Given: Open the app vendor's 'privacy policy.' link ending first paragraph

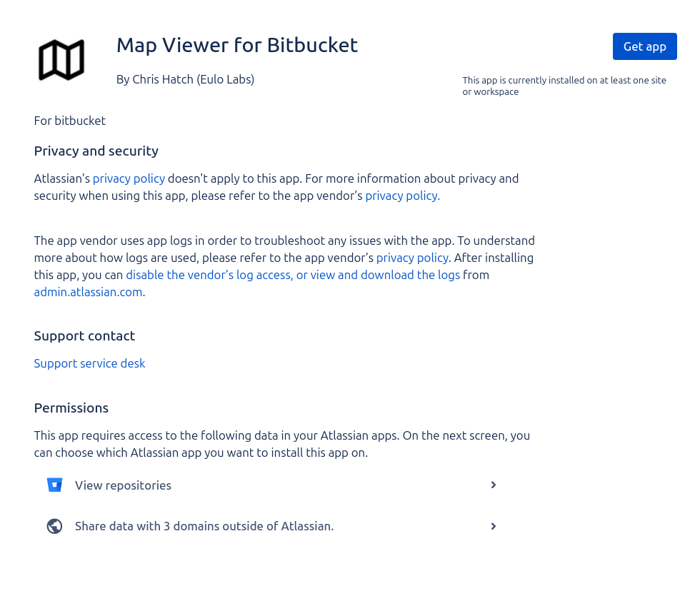Looking at the screenshot, I should point(402,196).
